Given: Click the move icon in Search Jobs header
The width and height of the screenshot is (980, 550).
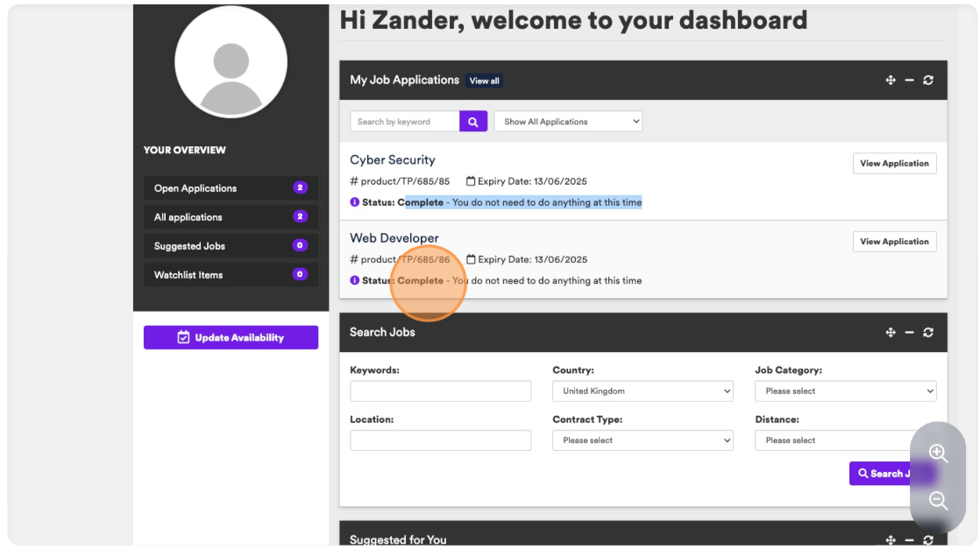Looking at the screenshot, I should click(891, 332).
